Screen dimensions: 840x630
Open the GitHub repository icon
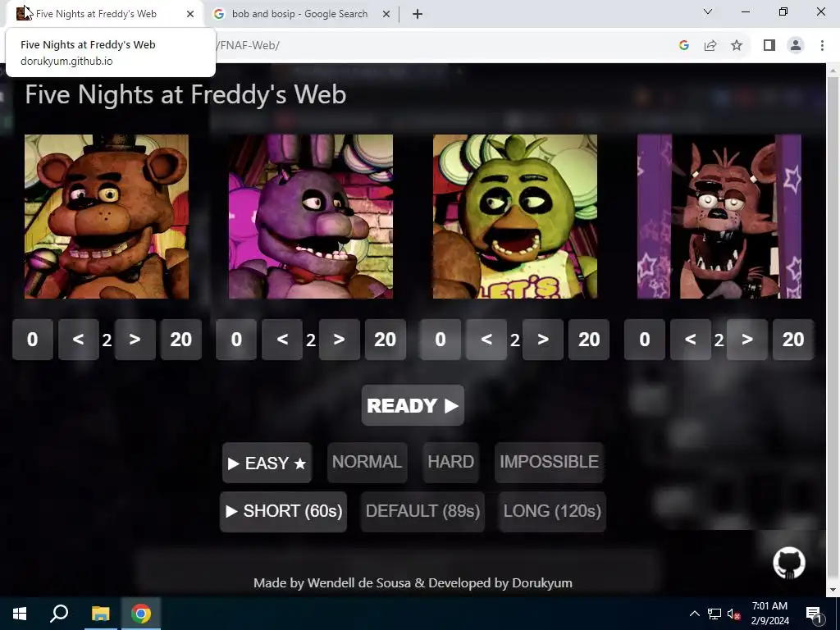(789, 563)
